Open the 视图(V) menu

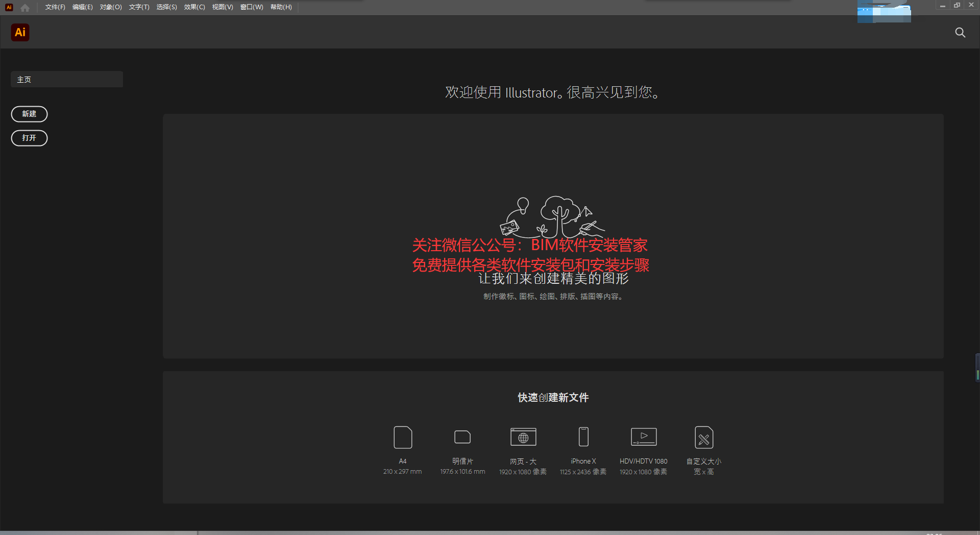[223, 7]
